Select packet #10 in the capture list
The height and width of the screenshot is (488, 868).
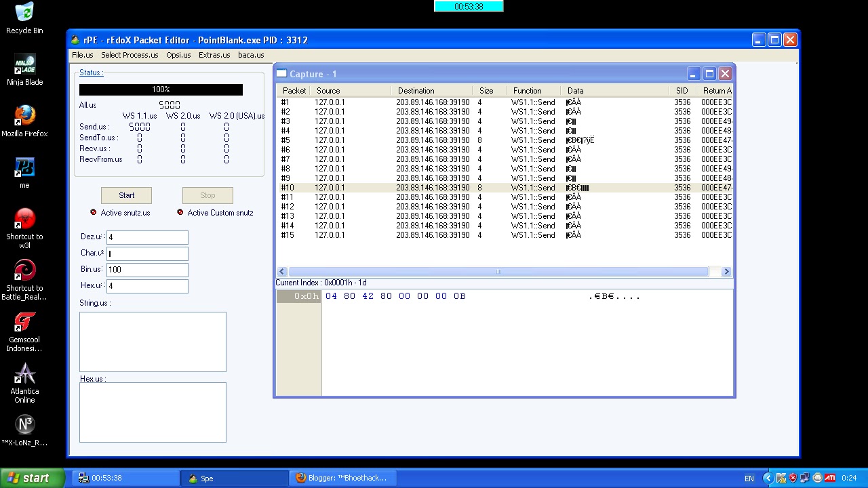pos(407,188)
